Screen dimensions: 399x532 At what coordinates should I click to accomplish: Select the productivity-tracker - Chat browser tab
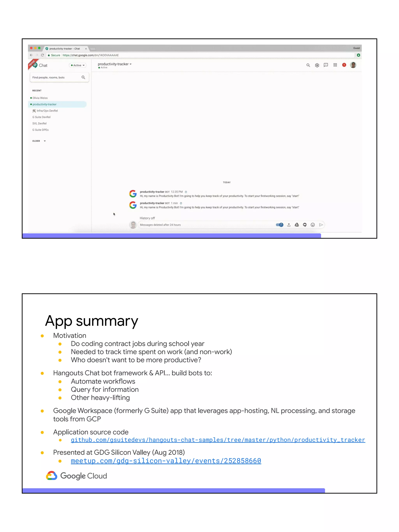[64, 49]
